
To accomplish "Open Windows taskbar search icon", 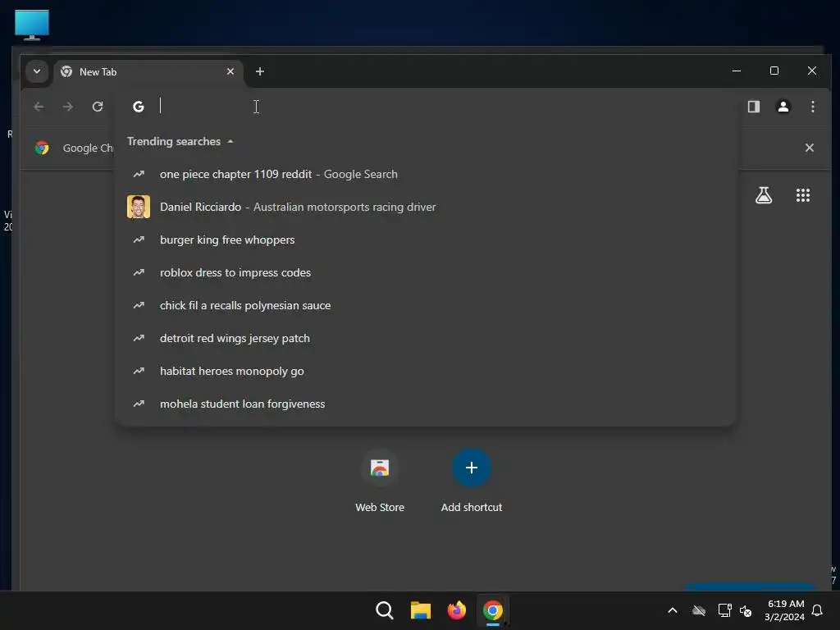I will pyautogui.click(x=384, y=610).
